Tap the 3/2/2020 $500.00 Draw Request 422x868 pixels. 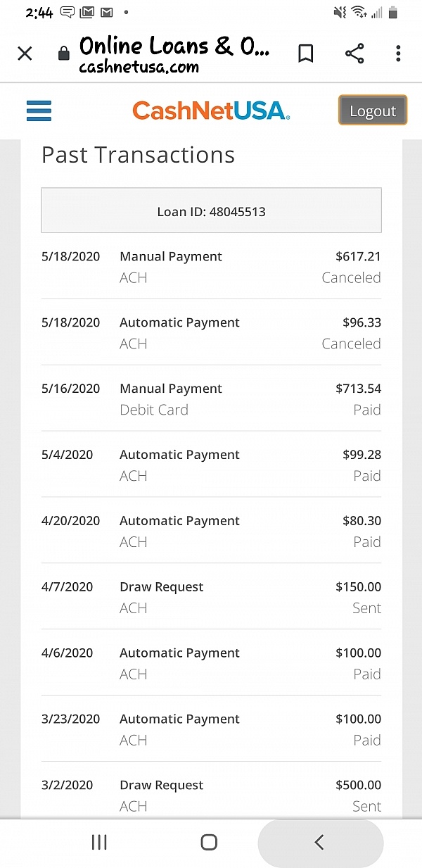point(211,795)
